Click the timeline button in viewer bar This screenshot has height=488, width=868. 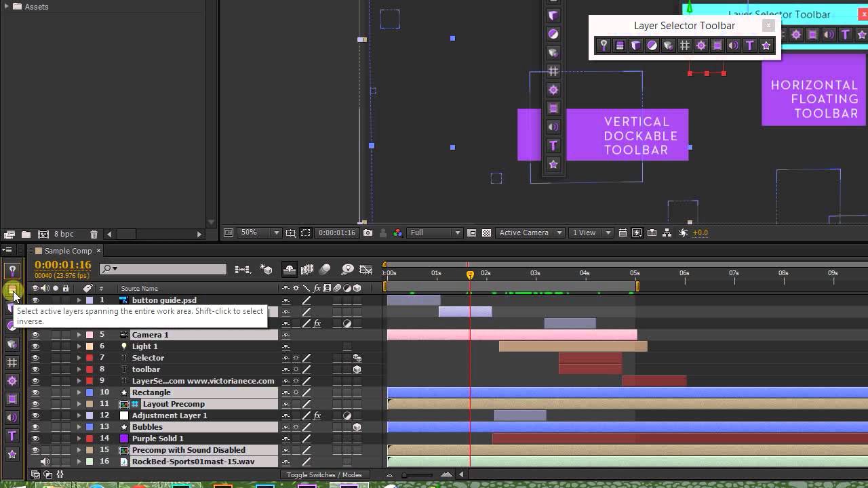[652, 232]
